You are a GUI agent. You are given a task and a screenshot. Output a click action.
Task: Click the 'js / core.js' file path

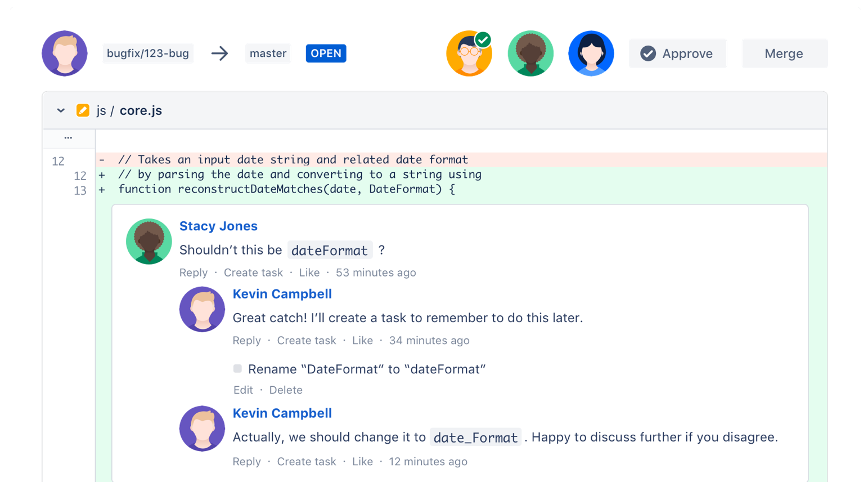coord(129,110)
